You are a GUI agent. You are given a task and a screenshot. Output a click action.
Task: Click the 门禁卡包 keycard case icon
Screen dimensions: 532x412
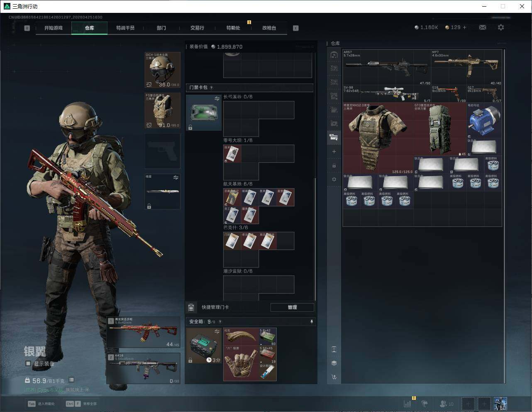point(204,113)
